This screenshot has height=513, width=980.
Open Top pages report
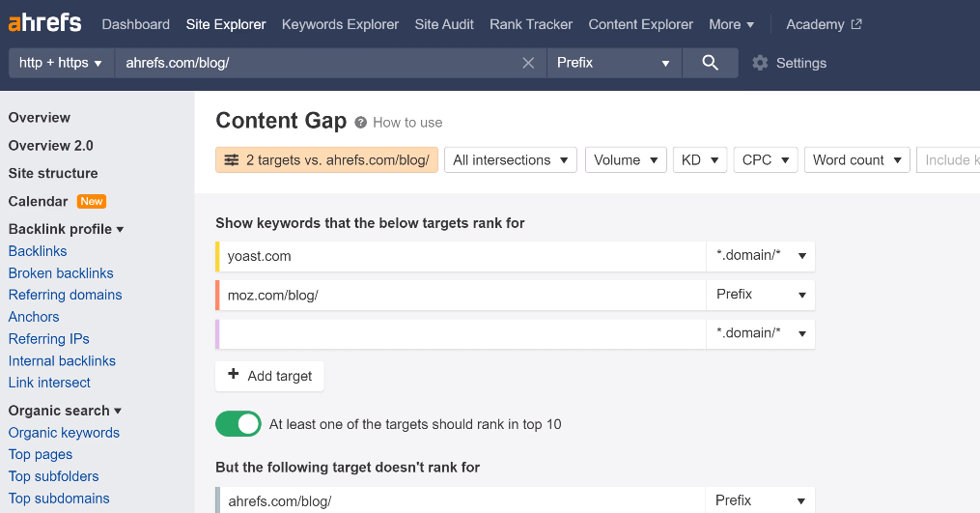(x=40, y=454)
